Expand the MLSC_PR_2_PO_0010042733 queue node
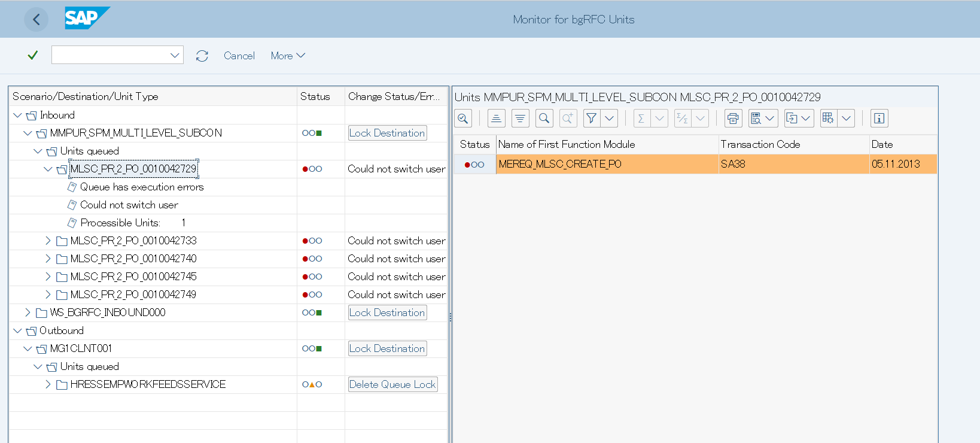The height and width of the screenshot is (443, 980). 48,241
